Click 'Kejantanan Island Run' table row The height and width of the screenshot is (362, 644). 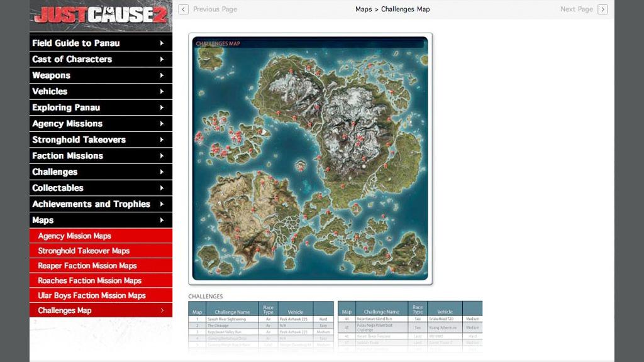[x=410, y=319]
